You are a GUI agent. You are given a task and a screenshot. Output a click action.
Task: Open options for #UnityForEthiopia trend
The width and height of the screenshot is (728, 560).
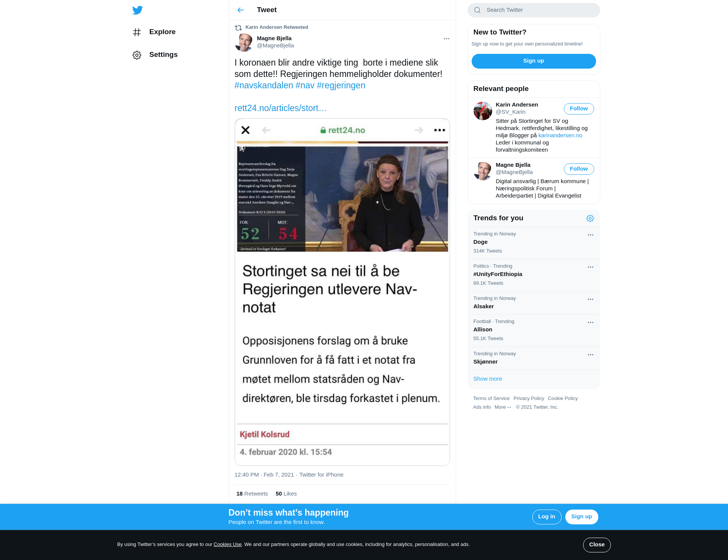[590, 267]
